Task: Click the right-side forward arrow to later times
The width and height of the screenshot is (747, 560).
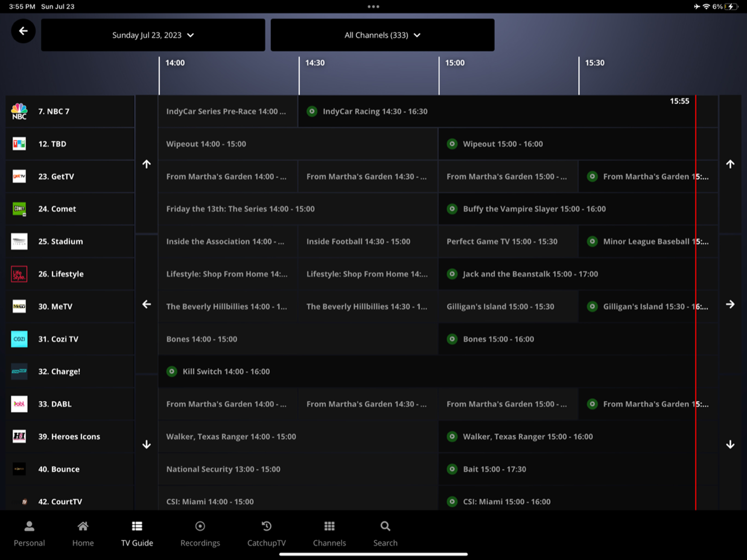Action: point(730,304)
